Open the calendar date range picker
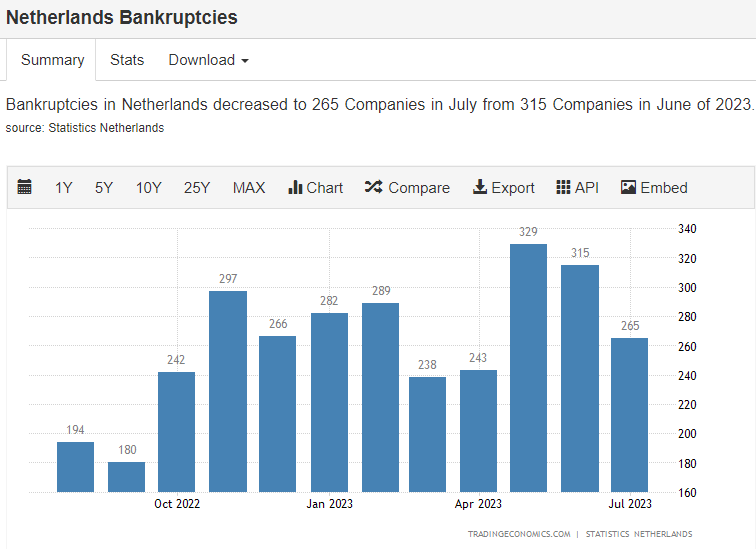 25,187
